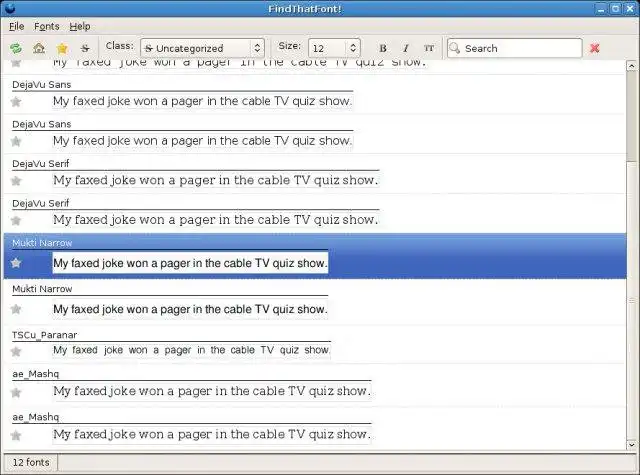Click the TSCu_Paranar sample sentence preview
The width and height of the screenshot is (640, 475).
click(191, 350)
